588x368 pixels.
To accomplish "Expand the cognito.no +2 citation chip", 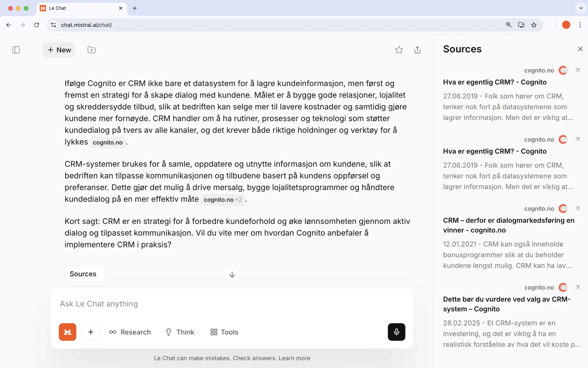I will [x=223, y=199].
